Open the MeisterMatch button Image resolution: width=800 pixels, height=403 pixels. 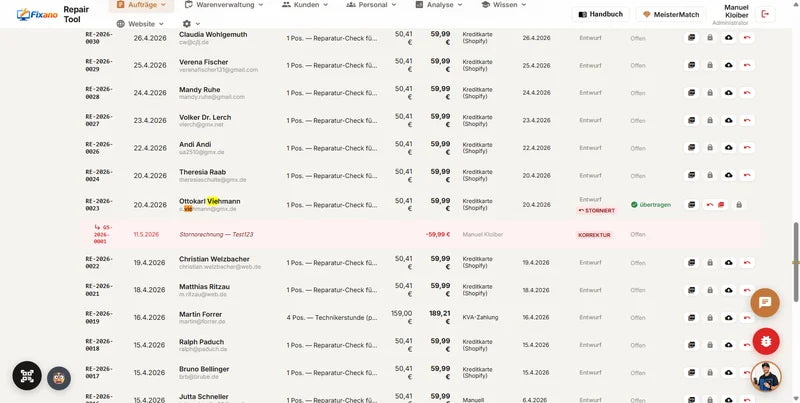coord(671,14)
